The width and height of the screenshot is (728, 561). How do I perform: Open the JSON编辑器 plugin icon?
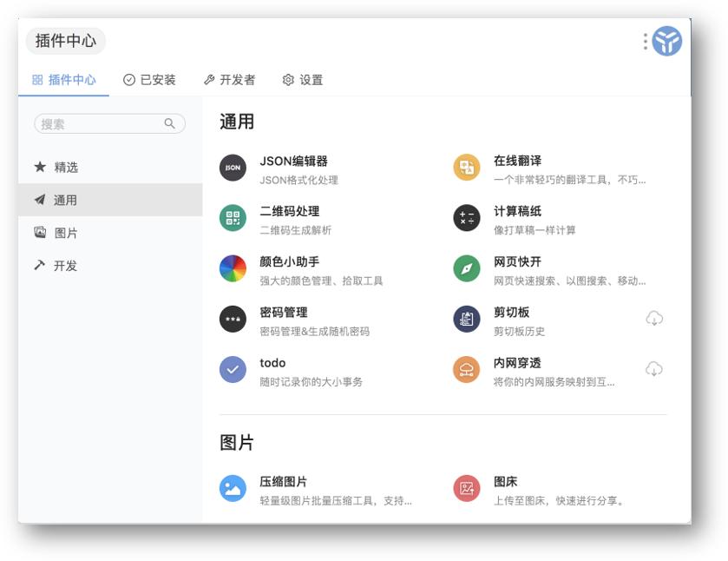[x=232, y=168]
